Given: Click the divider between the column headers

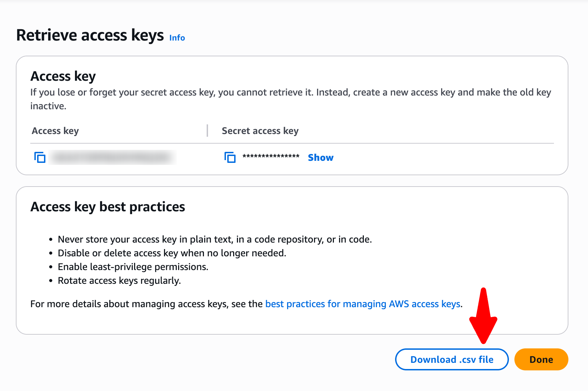Looking at the screenshot, I should [x=207, y=131].
